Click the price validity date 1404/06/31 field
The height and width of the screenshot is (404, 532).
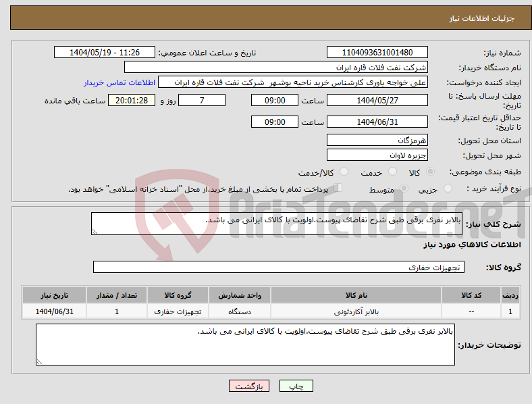pyautogui.click(x=377, y=122)
